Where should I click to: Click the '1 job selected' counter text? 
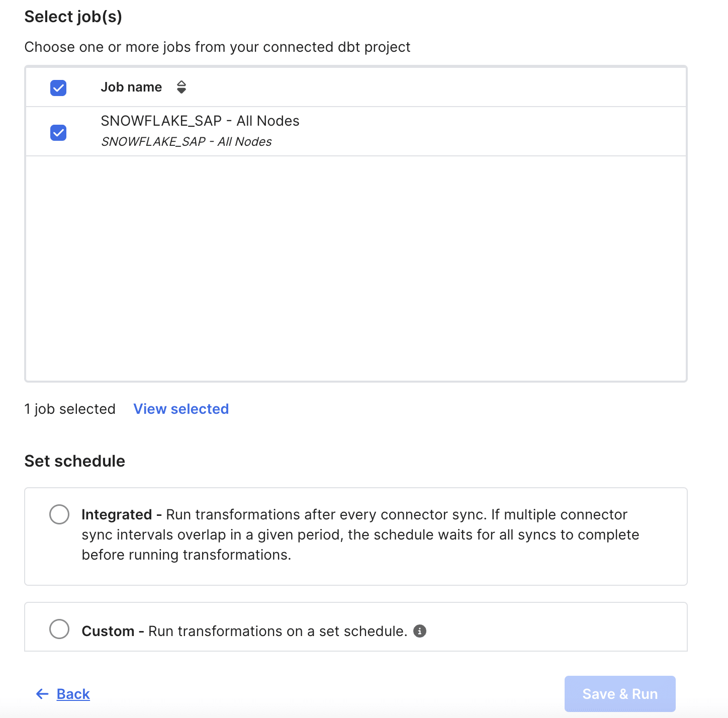pos(70,409)
